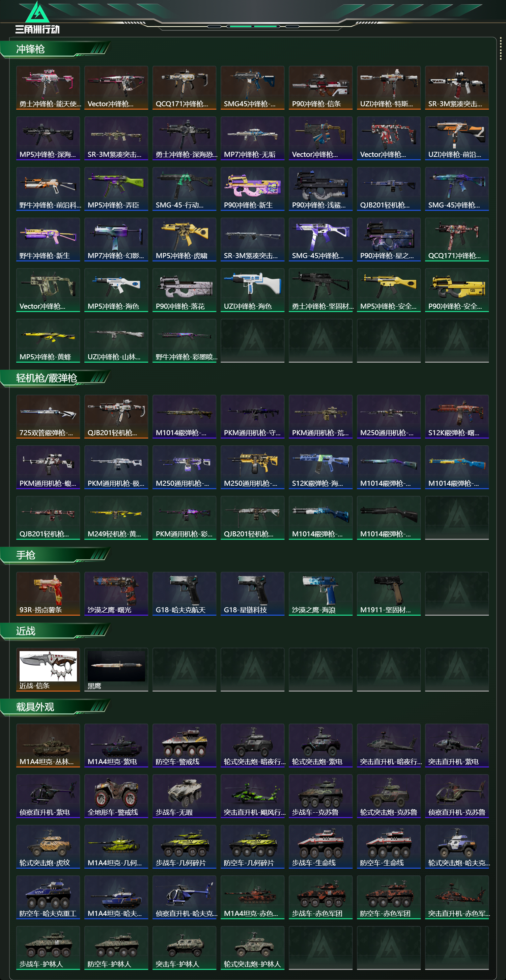506x980 pixels.
Task: Select the 全地形车-警戒线 vehicle skin
Action: click(116, 796)
